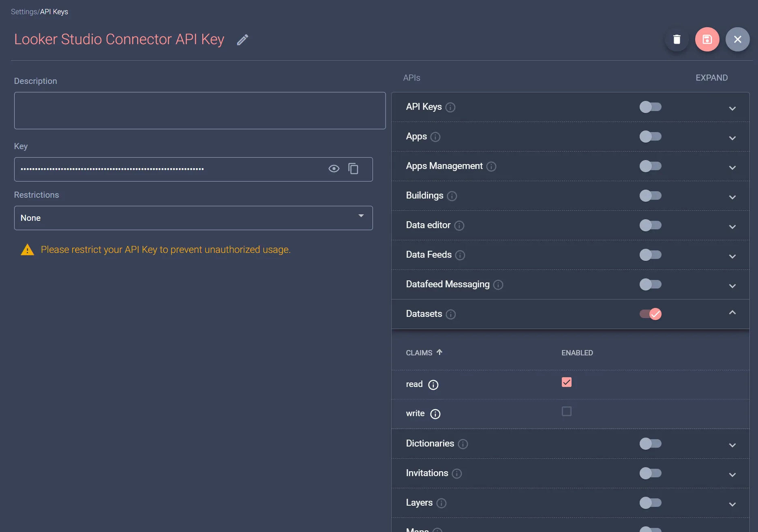
Task: Expand the Data Feeds section chevron
Action: [x=732, y=256]
